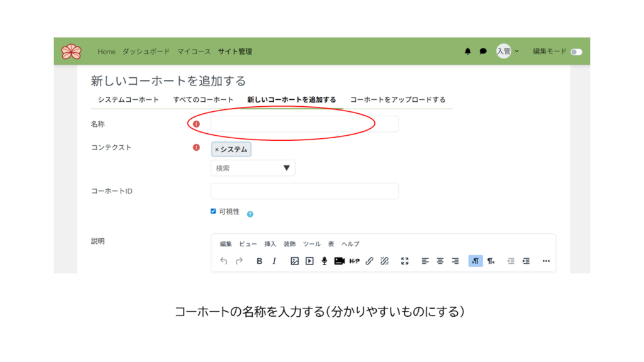Screen dimensions: 644x362
Task: Toggle the 編集モード switch
Action: [576, 52]
